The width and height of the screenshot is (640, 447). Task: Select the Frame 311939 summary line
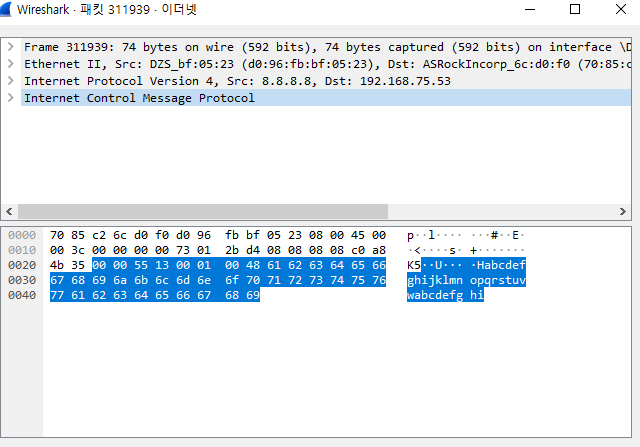(327, 47)
